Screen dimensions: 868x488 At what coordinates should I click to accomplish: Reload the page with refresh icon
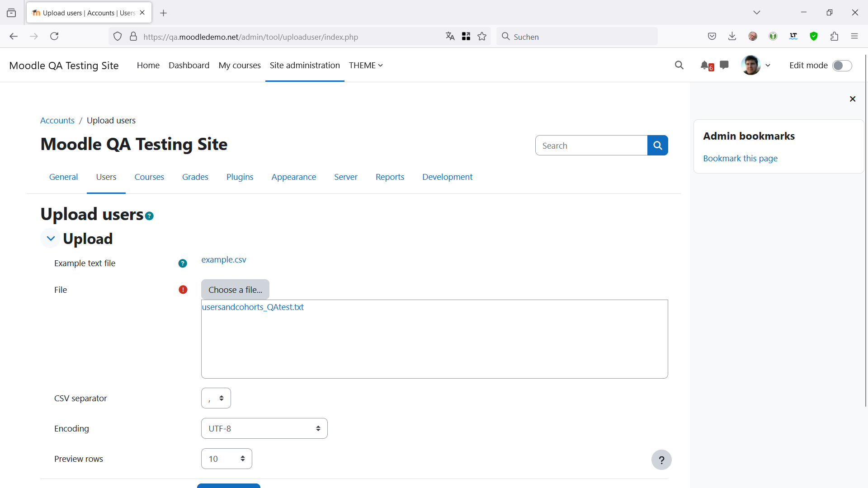coord(54,37)
